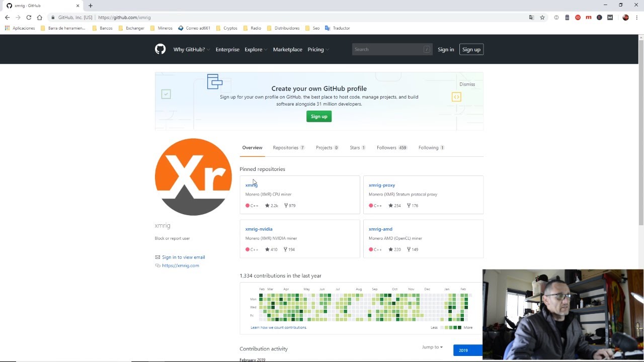This screenshot has height=362, width=644.
Task: Click xmrig-nvidia fork count 194
Action: [289, 249]
